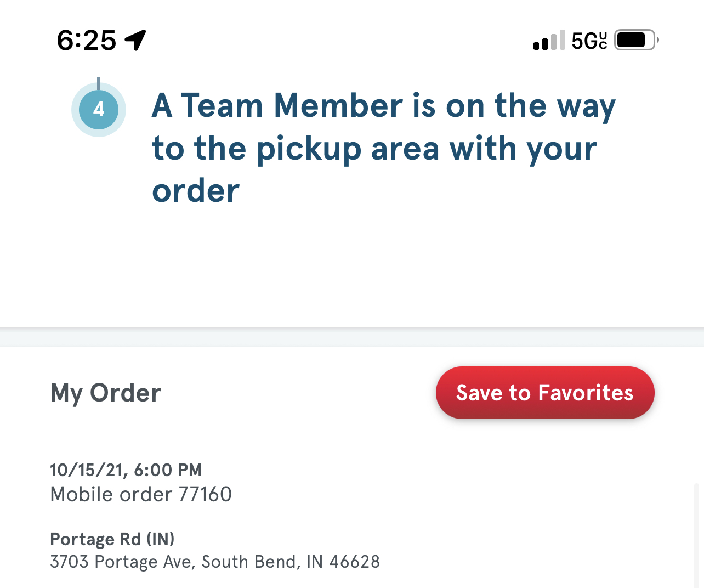Tap the step 4 progress circle
Screen dimensions: 704x588
(x=99, y=109)
